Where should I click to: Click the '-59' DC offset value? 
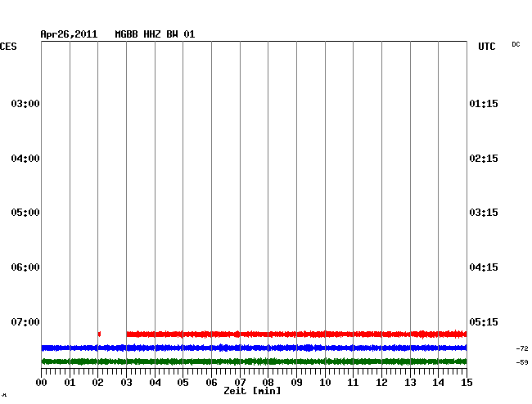tap(522, 362)
